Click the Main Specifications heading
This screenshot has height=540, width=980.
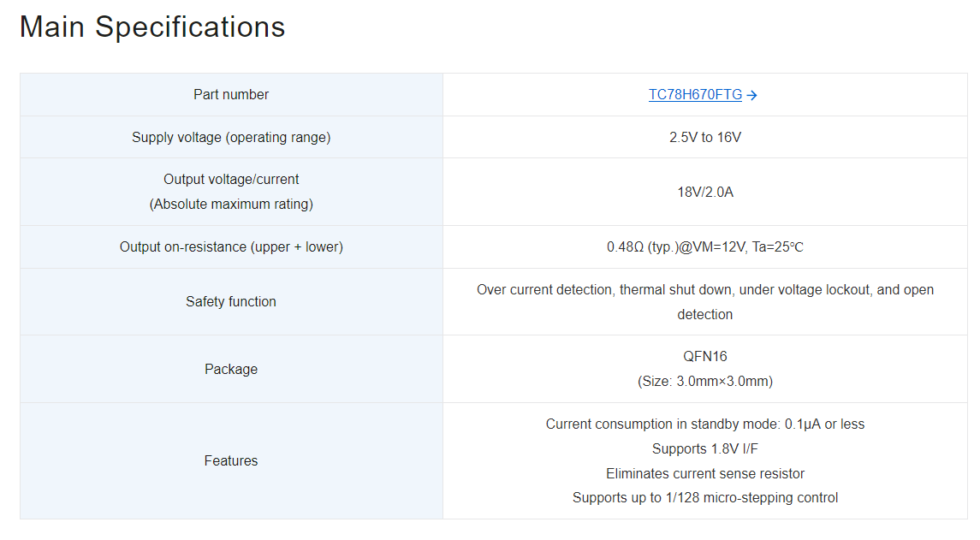(151, 27)
